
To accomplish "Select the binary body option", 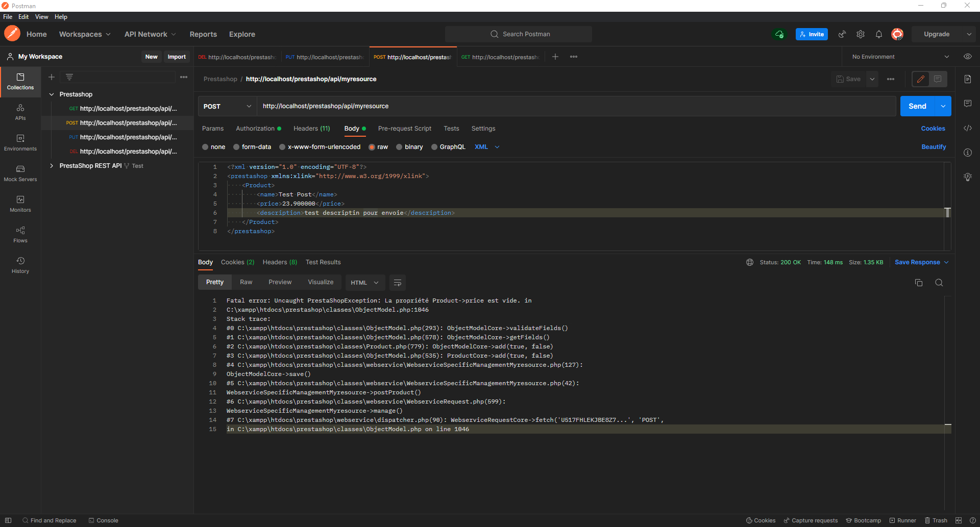I will pyautogui.click(x=399, y=147).
